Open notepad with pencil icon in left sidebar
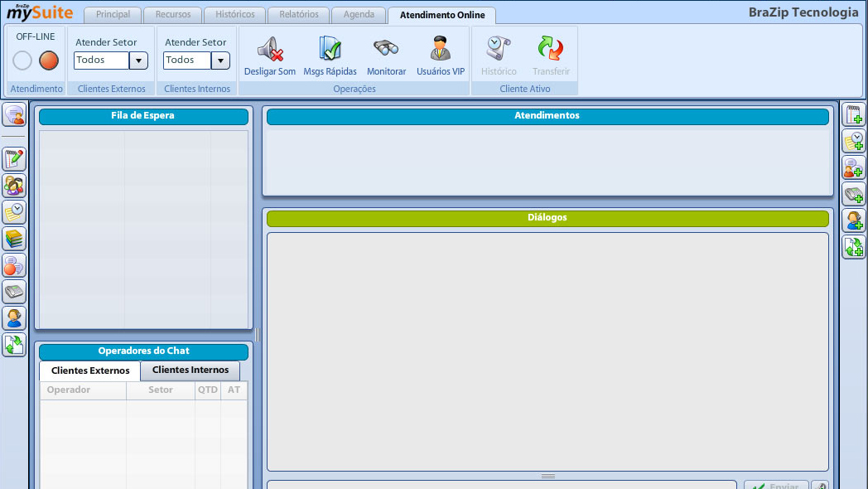The height and width of the screenshot is (489, 868). click(14, 159)
